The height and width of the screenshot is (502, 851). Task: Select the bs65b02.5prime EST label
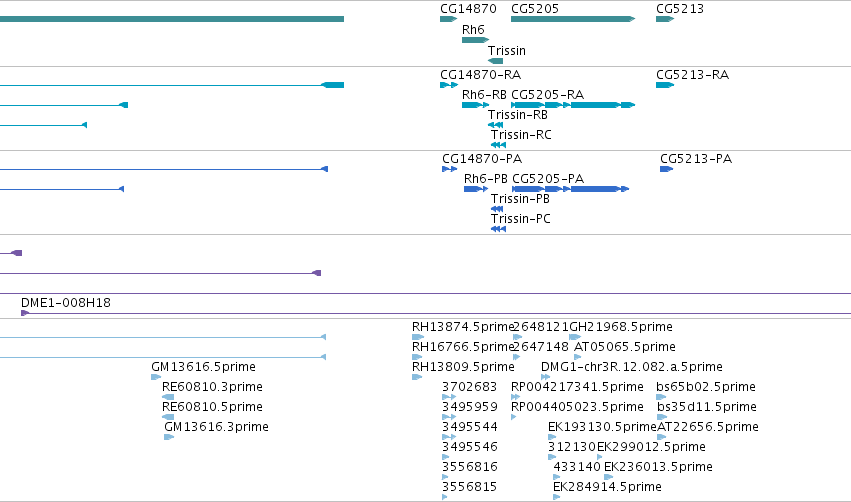click(706, 387)
